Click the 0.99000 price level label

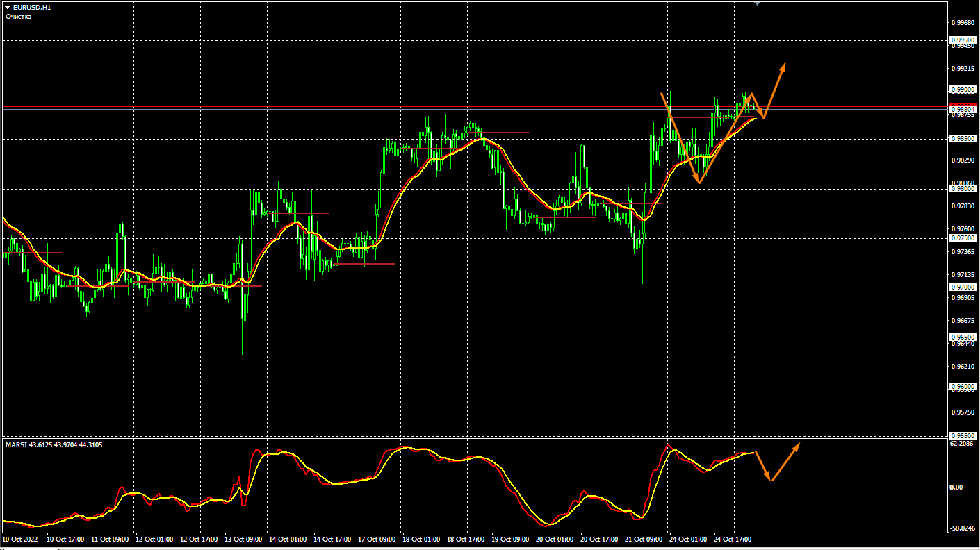tap(963, 90)
